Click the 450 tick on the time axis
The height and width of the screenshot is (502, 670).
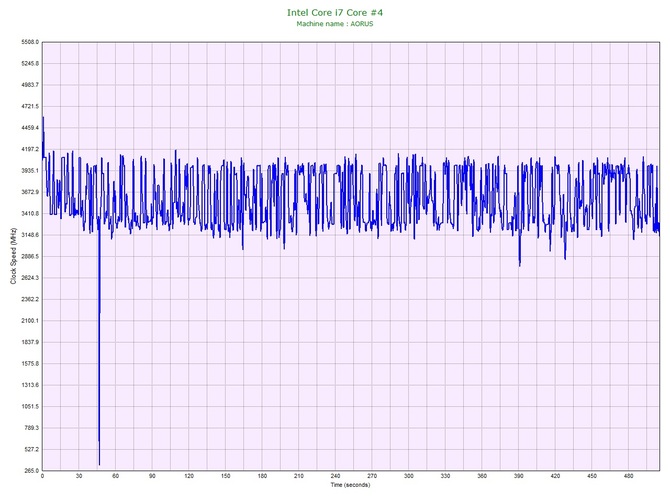pos(592,476)
